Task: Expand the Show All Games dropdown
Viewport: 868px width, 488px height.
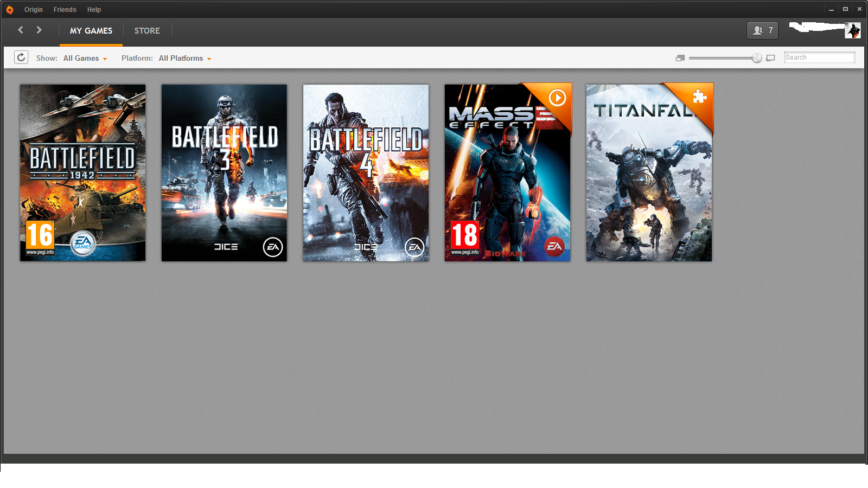Action: pos(85,58)
